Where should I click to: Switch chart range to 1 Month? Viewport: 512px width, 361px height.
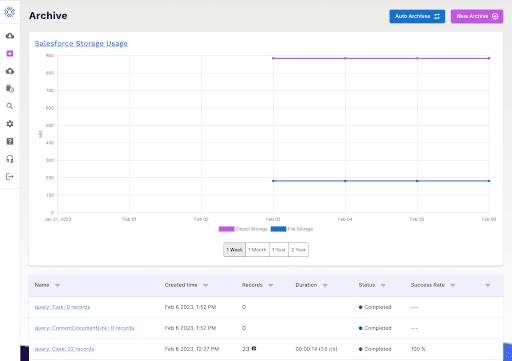tap(257, 250)
